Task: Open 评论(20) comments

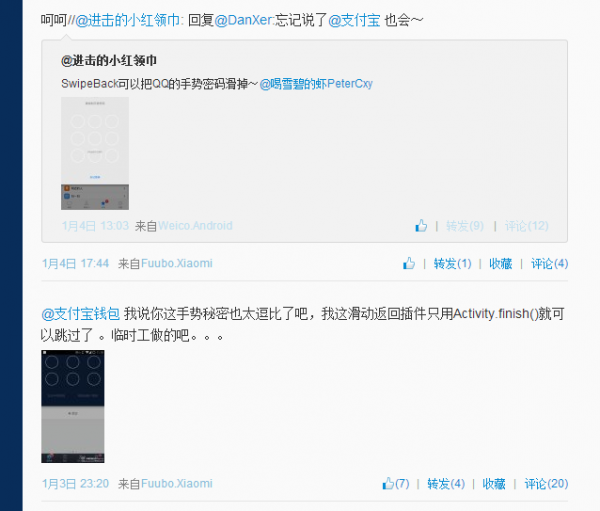Action: [546, 484]
